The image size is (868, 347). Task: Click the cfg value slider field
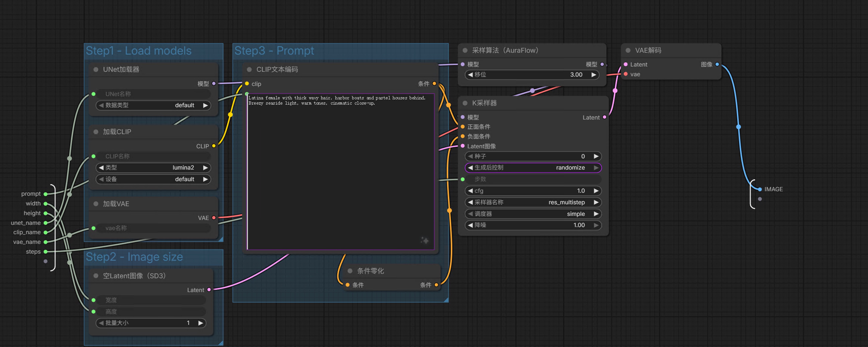(x=533, y=191)
